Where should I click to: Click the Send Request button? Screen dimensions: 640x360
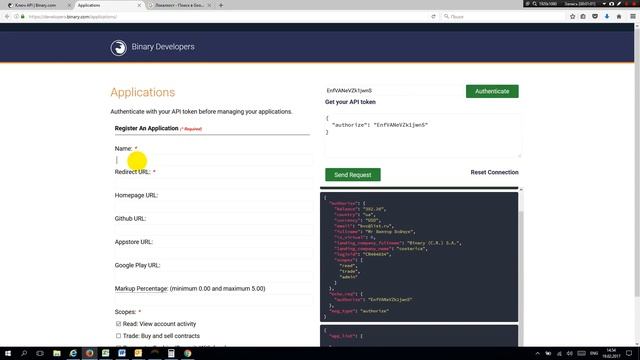coord(353,175)
